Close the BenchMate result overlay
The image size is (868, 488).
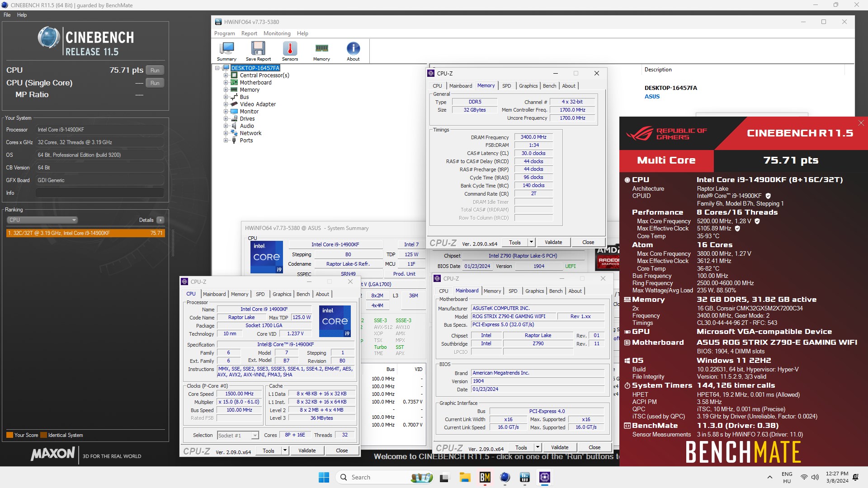(x=861, y=123)
